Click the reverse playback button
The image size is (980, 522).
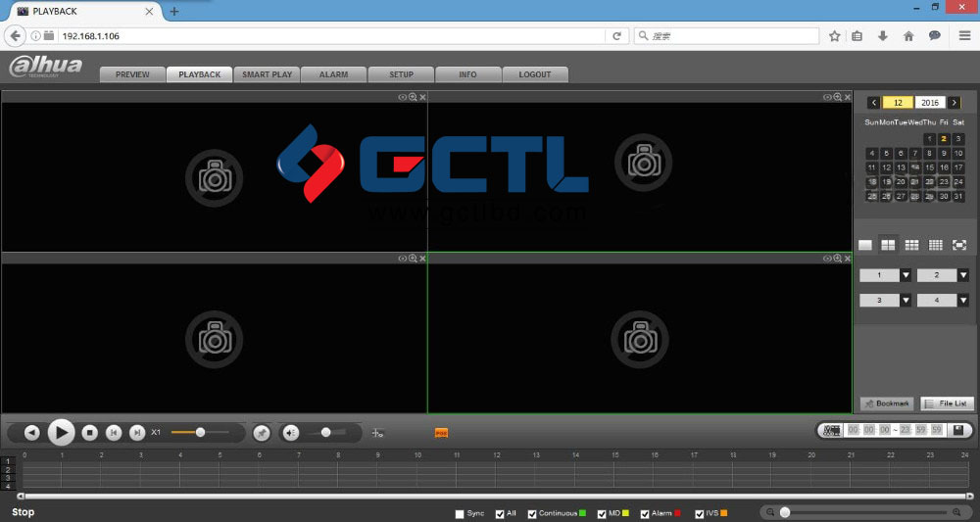coord(32,432)
